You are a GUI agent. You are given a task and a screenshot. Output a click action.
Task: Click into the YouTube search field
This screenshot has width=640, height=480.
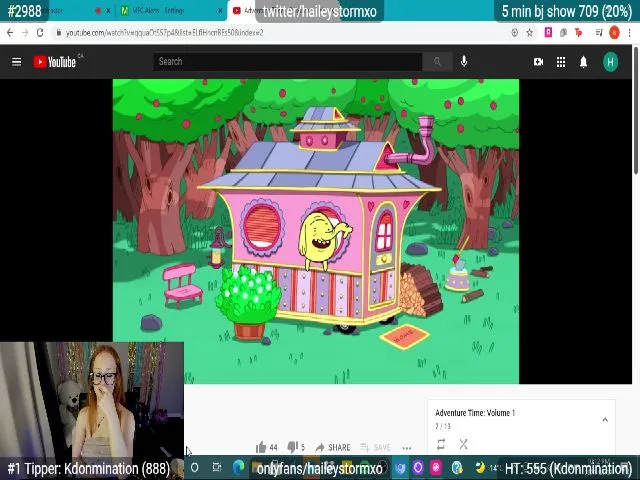(x=288, y=62)
